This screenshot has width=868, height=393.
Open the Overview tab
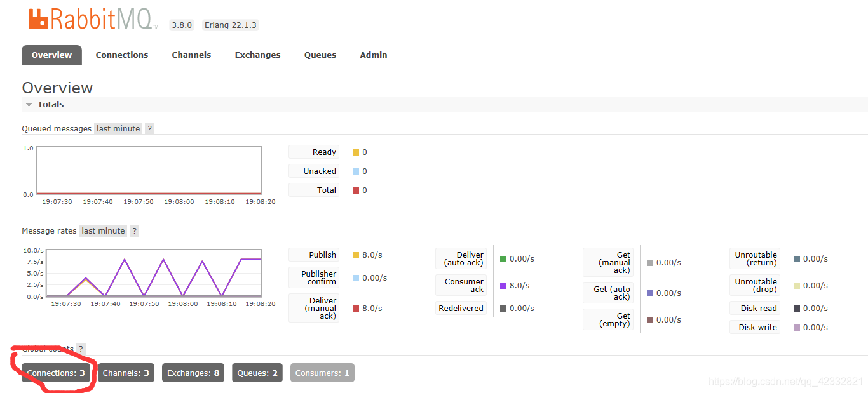pyautogui.click(x=51, y=55)
